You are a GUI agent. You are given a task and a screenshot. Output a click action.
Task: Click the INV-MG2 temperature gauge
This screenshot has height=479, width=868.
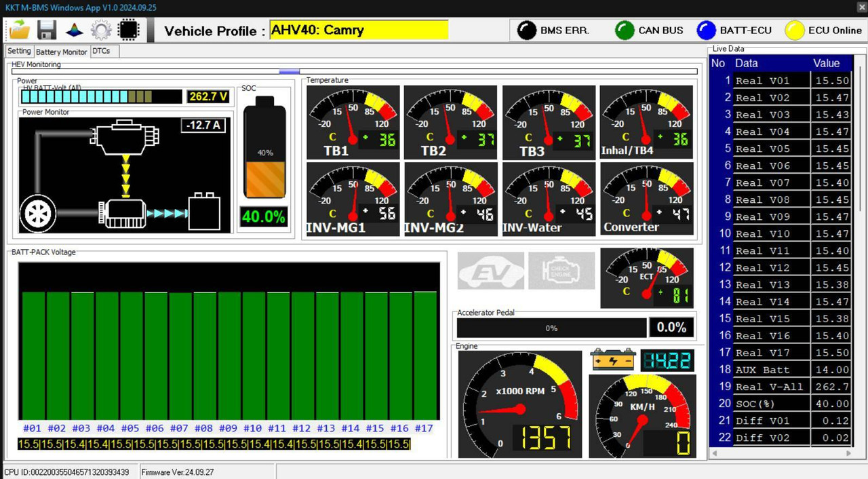pos(450,199)
